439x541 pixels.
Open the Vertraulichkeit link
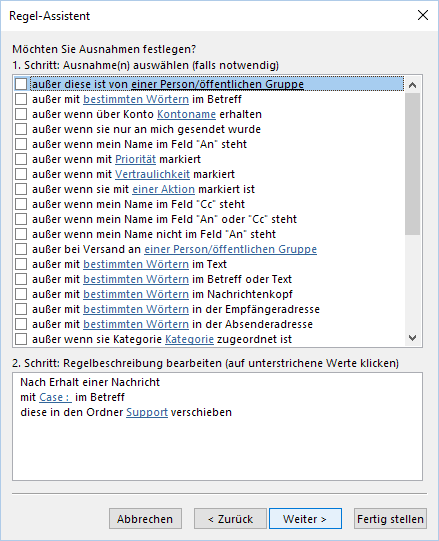click(152, 174)
